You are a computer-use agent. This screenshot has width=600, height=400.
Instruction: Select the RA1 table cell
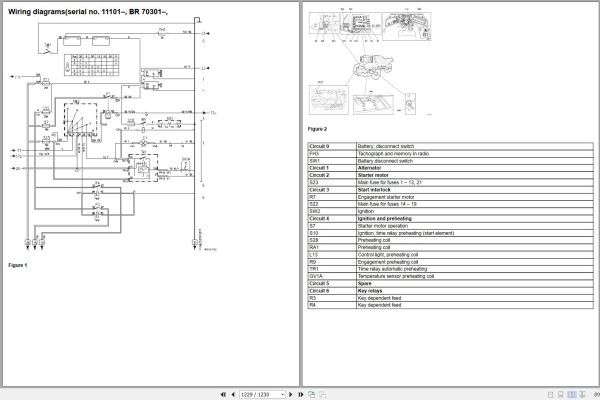[x=332, y=247]
